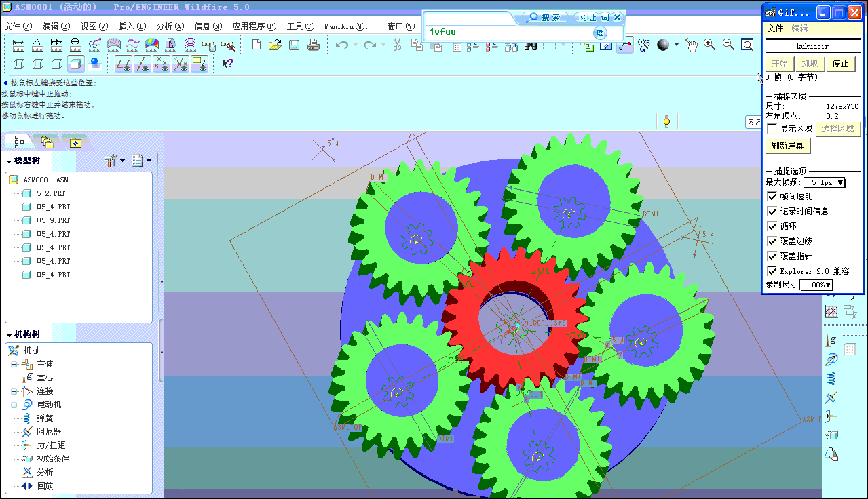868x499 pixels.
Task: Zoom out with the magnifier minus icon
Action: 728,45
